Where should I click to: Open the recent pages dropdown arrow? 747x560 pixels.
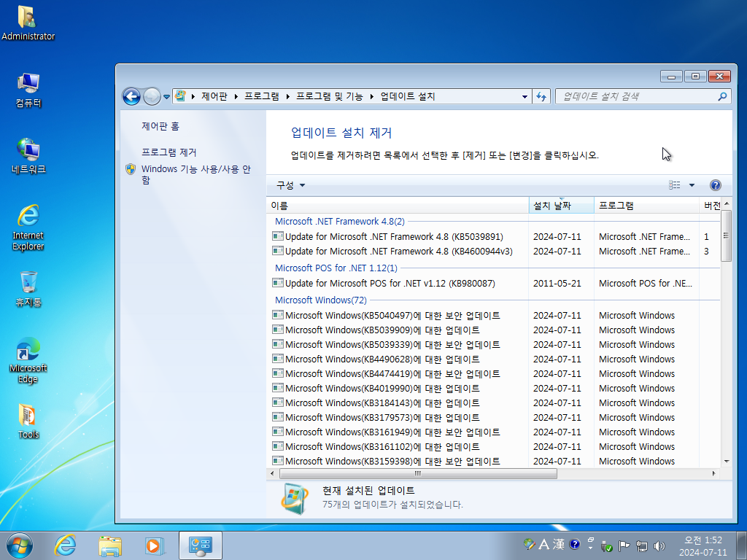(166, 97)
